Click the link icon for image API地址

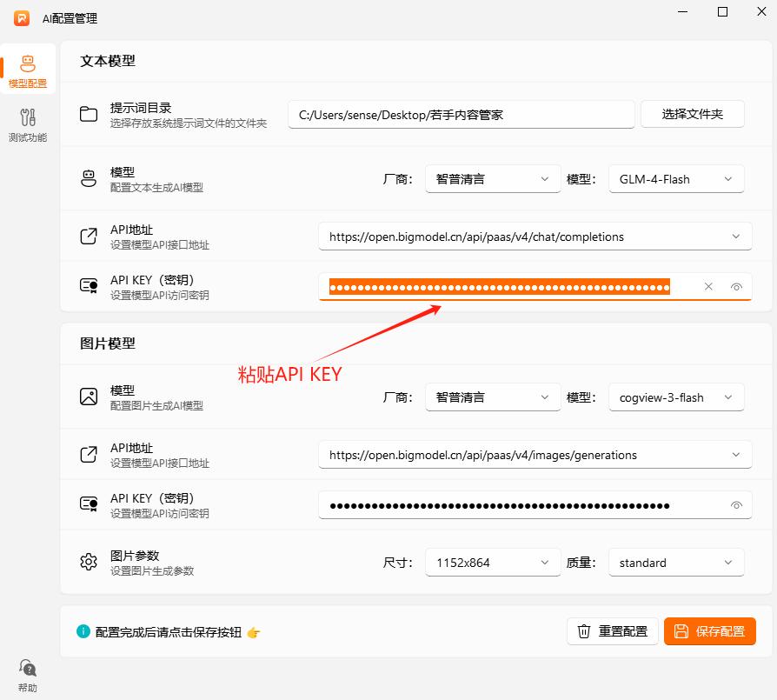tap(88, 454)
